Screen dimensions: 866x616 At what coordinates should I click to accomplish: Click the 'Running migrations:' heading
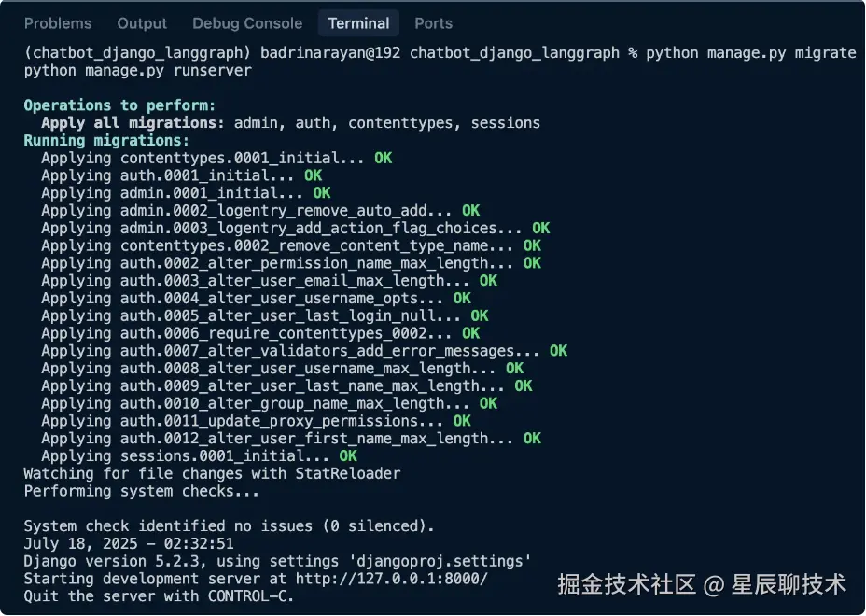click(106, 141)
